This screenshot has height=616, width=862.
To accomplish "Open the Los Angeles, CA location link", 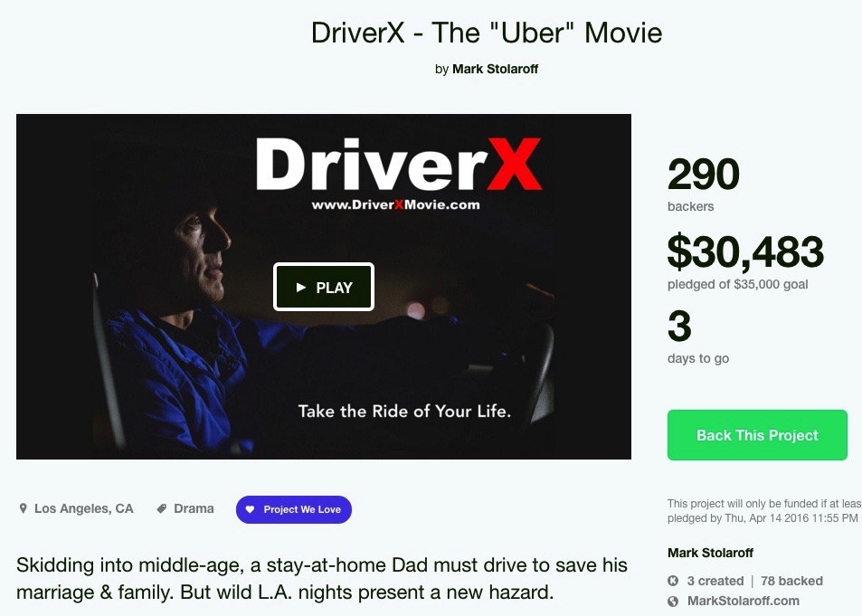I will click(83, 508).
